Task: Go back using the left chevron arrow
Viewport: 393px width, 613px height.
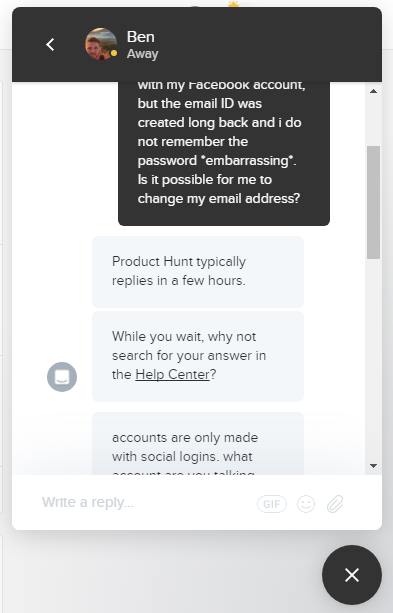Action: click(x=50, y=45)
